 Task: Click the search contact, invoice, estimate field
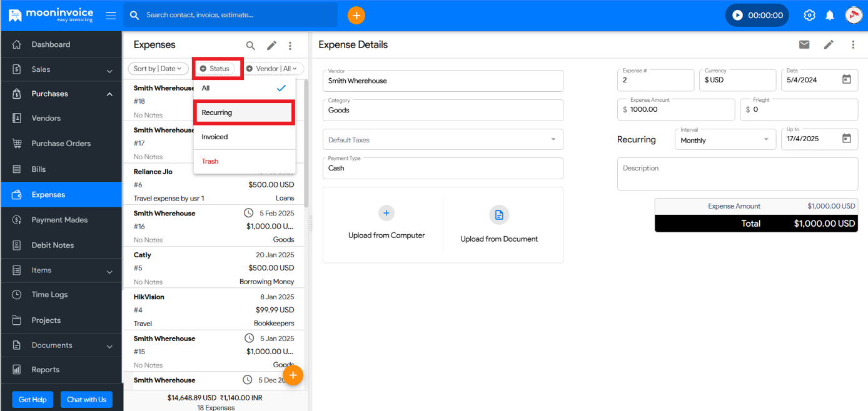[x=230, y=15]
